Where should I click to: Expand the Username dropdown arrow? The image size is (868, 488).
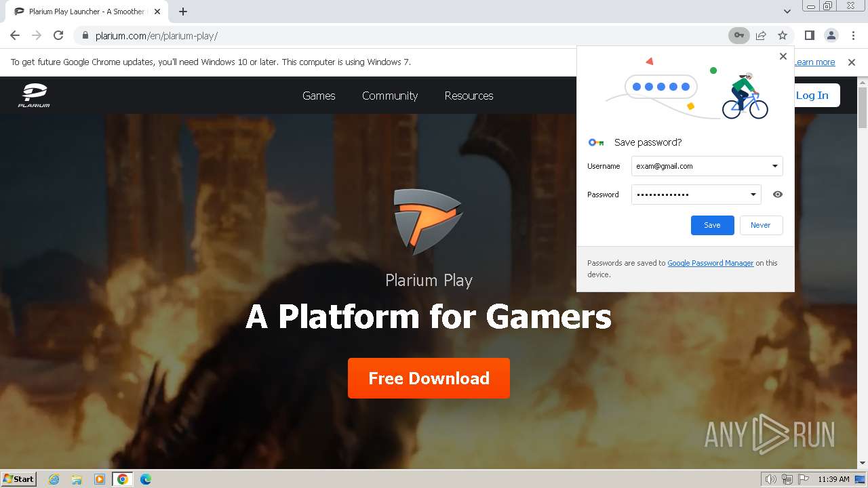[775, 166]
